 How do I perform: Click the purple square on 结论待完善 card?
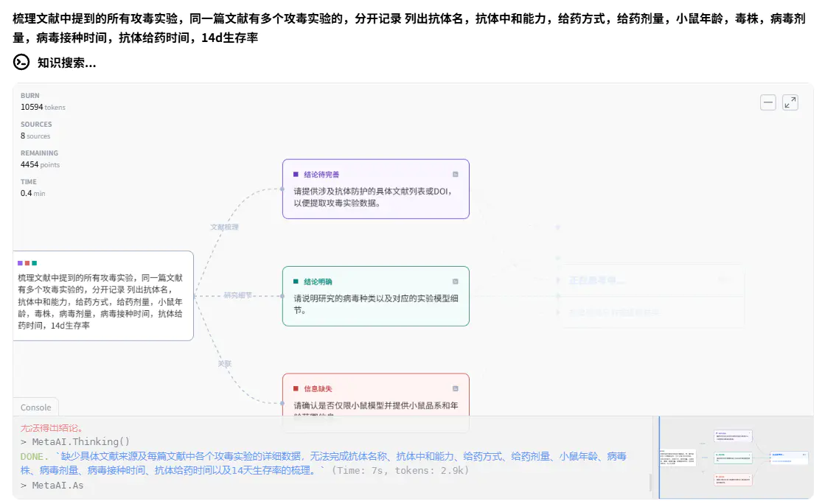click(296, 175)
